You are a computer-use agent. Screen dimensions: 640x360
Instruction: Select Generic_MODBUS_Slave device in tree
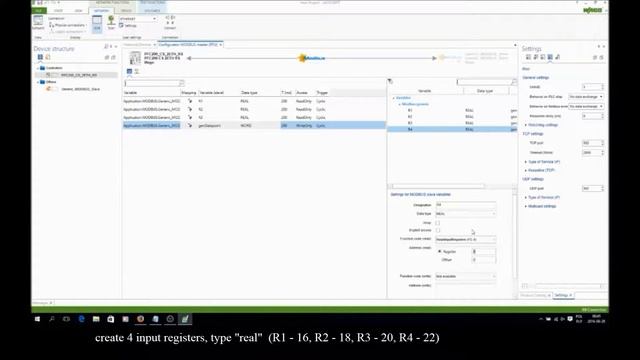point(80,89)
